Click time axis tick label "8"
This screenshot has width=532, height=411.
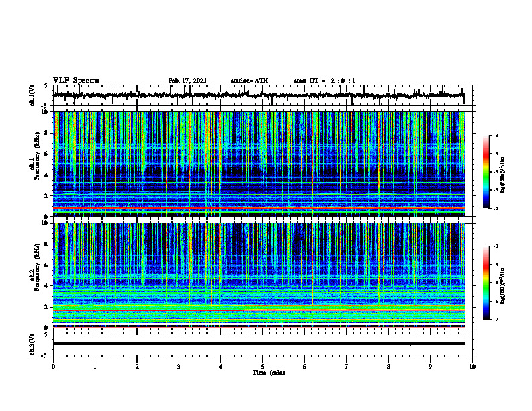point(388,367)
